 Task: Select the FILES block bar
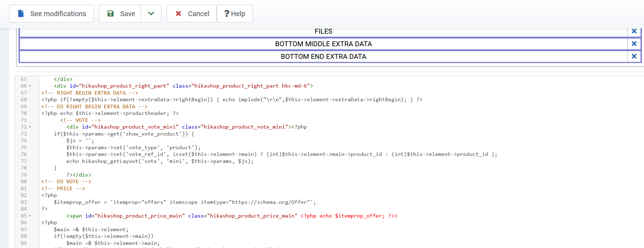pyautogui.click(x=323, y=31)
